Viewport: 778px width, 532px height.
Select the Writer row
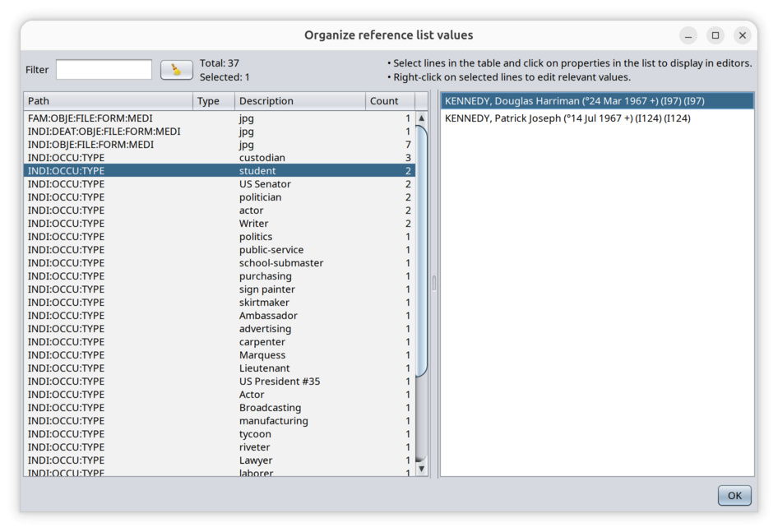pyautogui.click(x=220, y=224)
